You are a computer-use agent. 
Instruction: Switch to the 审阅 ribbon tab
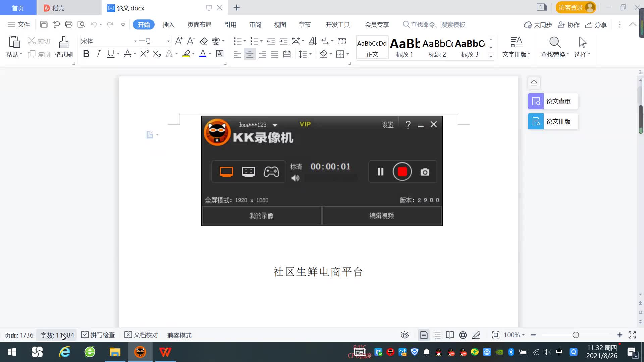pos(255,25)
